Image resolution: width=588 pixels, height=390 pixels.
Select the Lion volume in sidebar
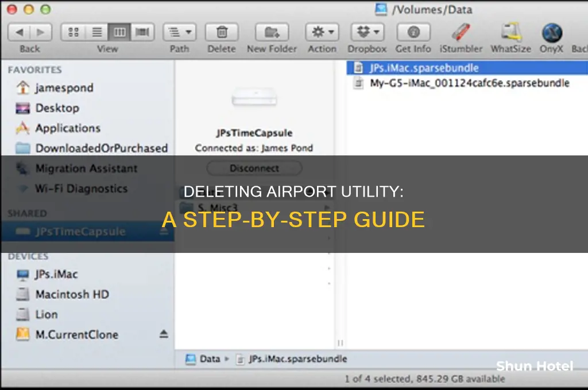click(x=37, y=314)
